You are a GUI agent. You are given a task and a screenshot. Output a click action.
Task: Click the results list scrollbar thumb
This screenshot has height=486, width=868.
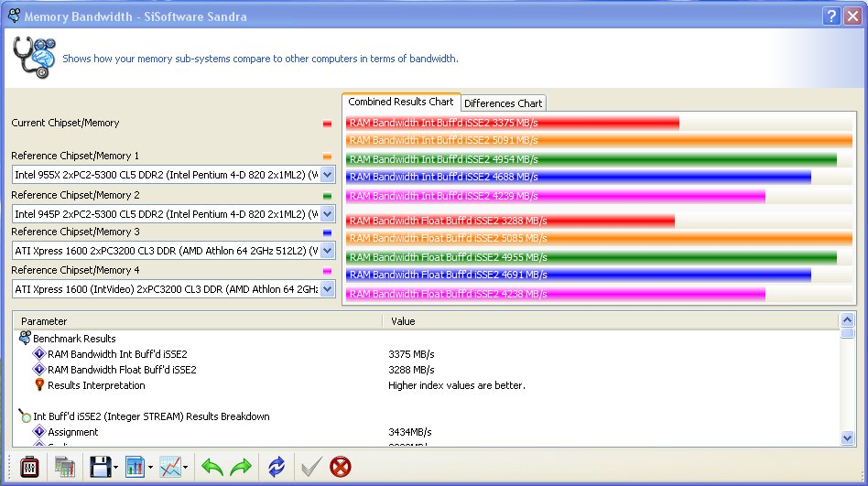(847, 332)
